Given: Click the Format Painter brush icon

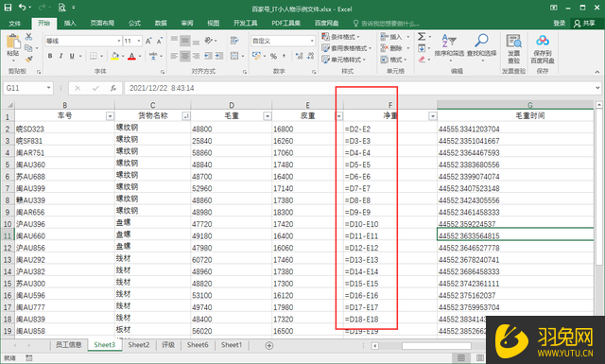Looking at the screenshot, I should 28,59.
